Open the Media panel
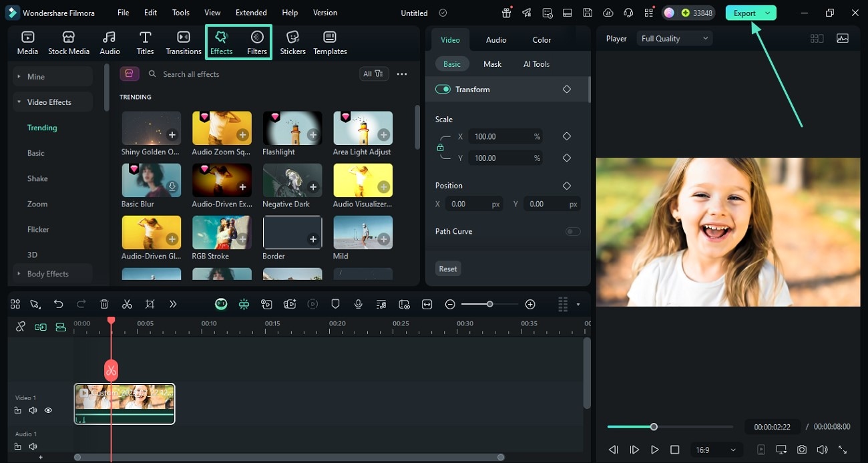This screenshot has width=868, height=463. pyautogui.click(x=27, y=43)
